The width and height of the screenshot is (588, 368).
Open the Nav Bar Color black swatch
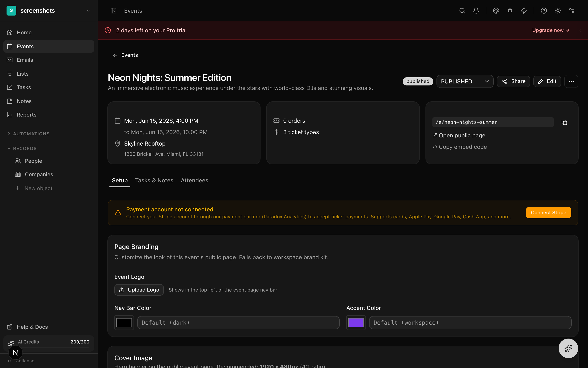pos(124,323)
